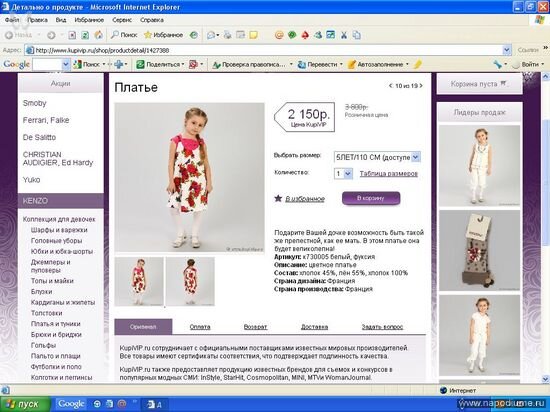
Task: Open the Таблица размеров link
Action: (x=389, y=174)
